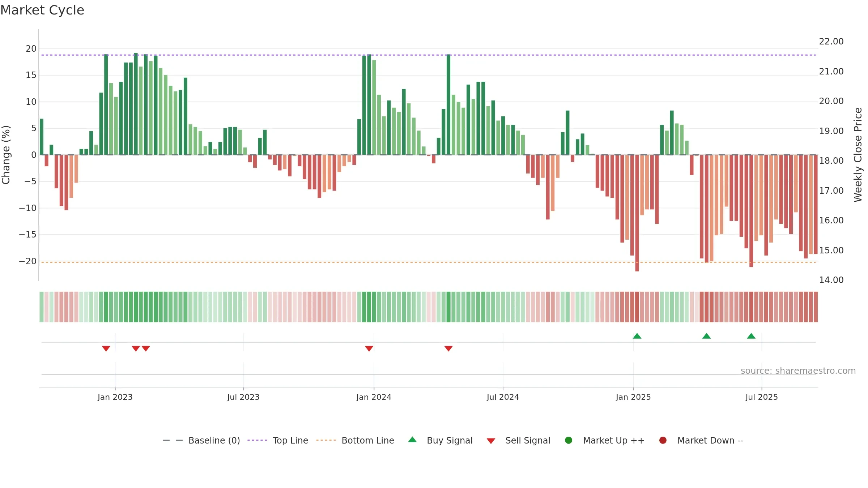Image resolution: width=868 pixels, height=488 pixels.
Task: Click the red Market Down circle legend icon
Action: point(663,440)
